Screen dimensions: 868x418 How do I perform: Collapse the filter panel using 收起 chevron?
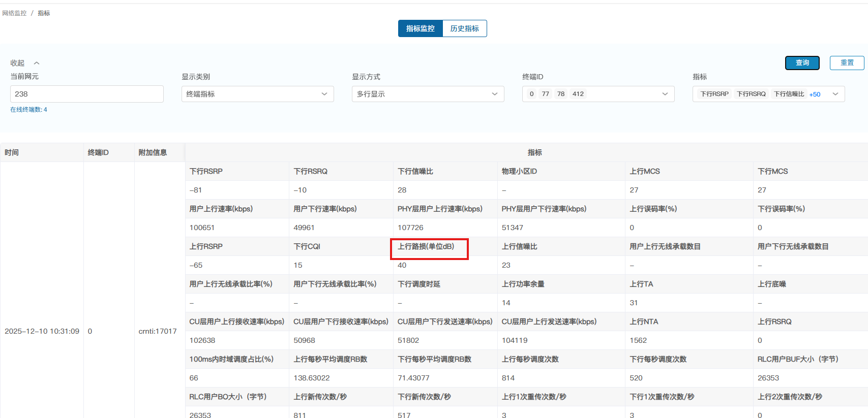37,63
